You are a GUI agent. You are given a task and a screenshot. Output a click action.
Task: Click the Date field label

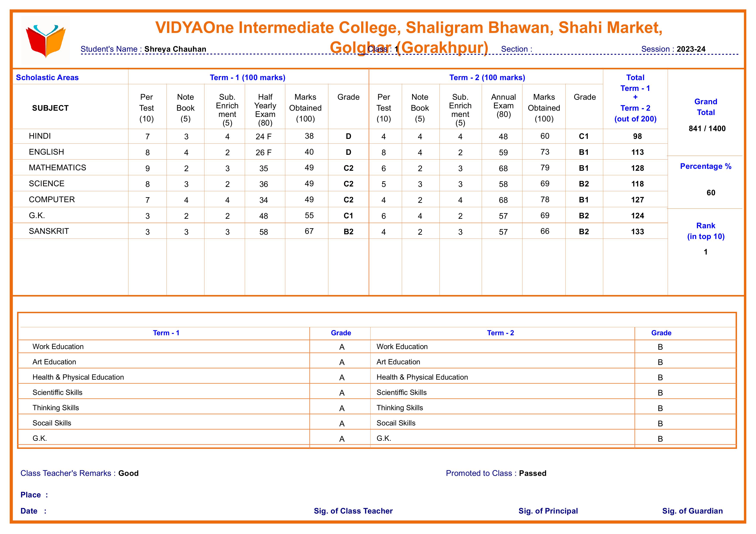(33, 511)
